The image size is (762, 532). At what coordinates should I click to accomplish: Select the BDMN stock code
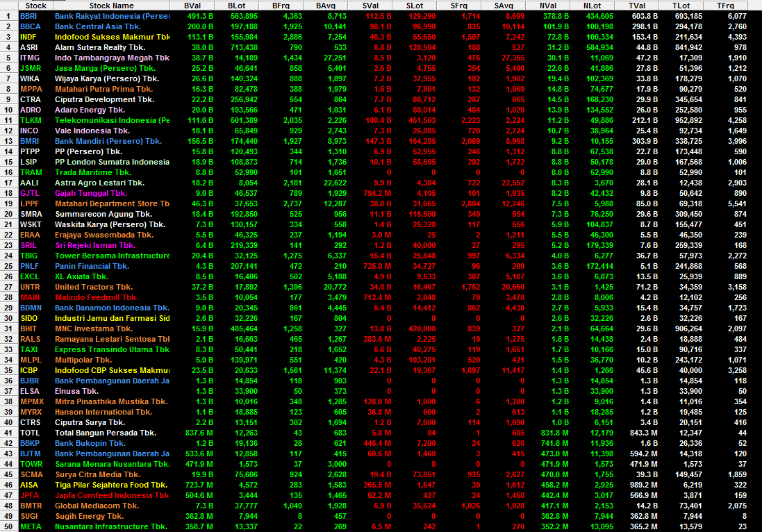31,308
